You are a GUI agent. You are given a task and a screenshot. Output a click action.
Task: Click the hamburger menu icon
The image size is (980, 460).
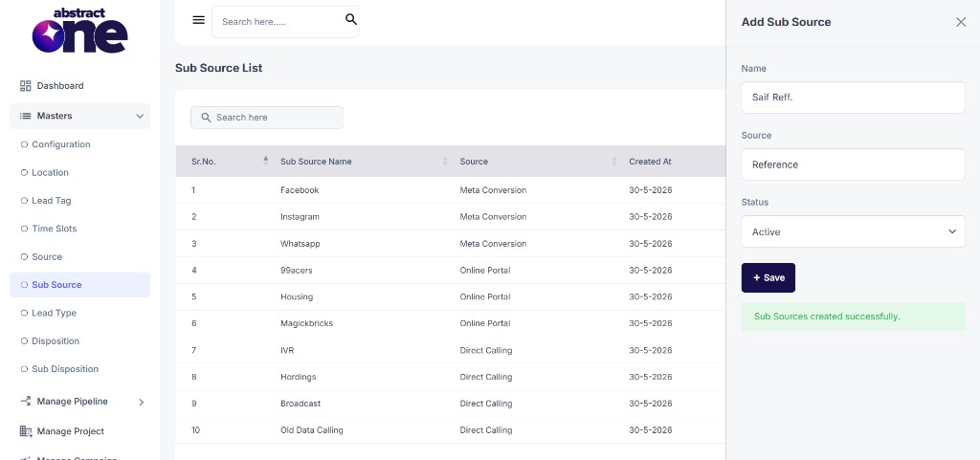point(199,20)
